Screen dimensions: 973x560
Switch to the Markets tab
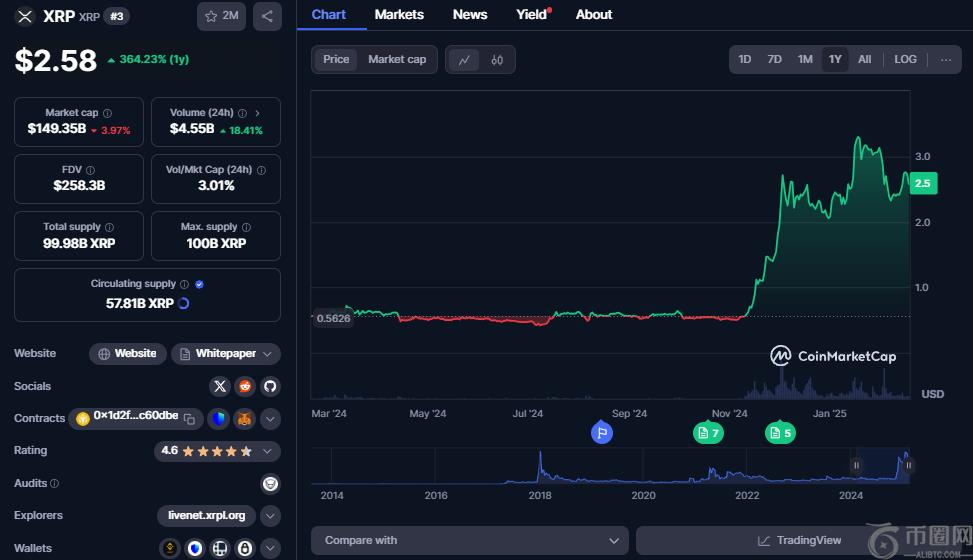click(399, 15)
